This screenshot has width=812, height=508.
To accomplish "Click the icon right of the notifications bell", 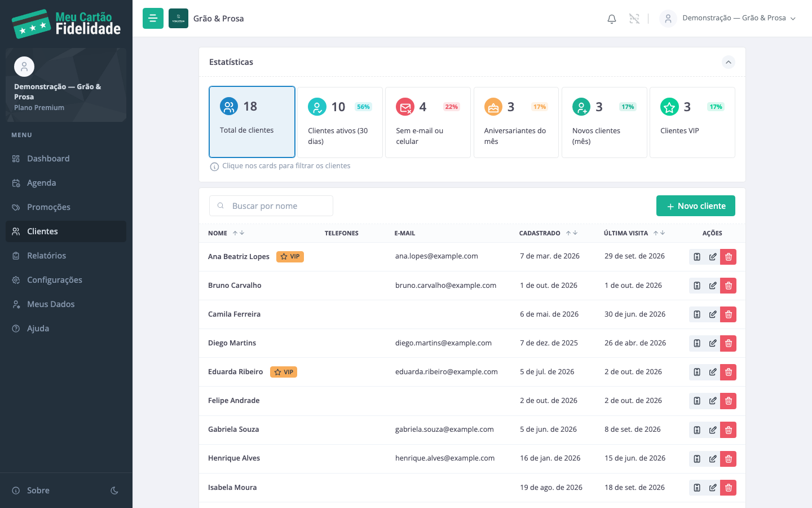I will pyautogui.click(x=634, y=19).
